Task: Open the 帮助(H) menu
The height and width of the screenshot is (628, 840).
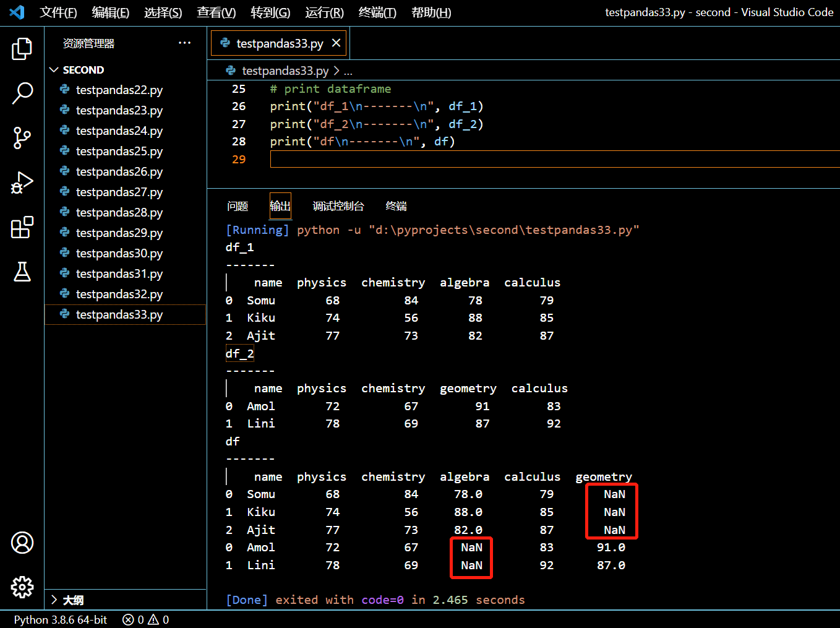Action: (431, 12)
